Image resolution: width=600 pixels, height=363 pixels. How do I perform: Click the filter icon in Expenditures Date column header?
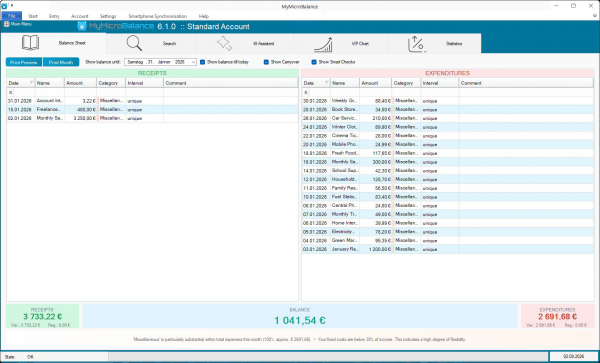coord(326,83)
